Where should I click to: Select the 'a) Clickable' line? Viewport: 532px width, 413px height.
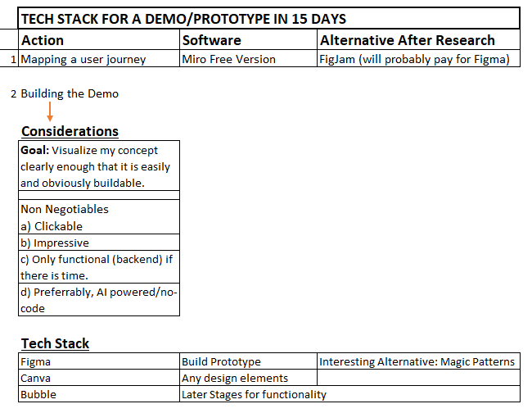click(x=52, y=226)
